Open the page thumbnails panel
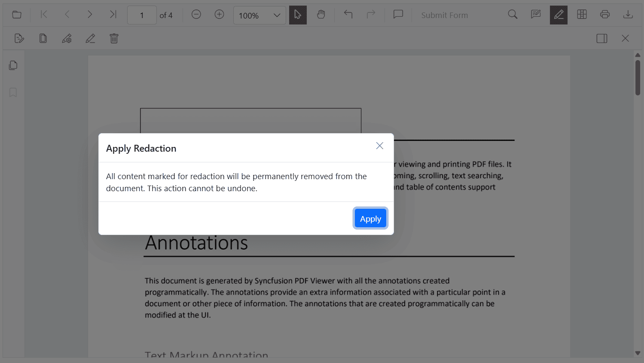Image resolution: width=644 pixels, height=363 pixels. click(x=13, y=65)
